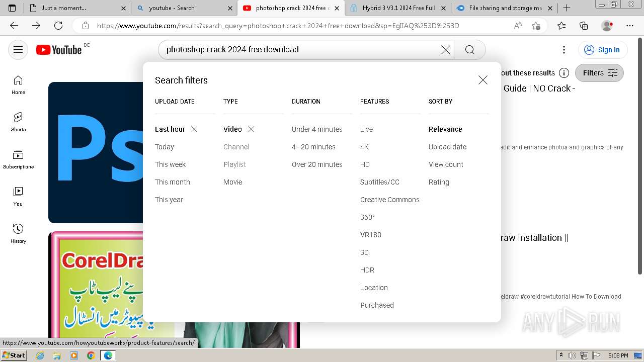Enable the HDR filter
644x362 pixels.
[367, 270]
